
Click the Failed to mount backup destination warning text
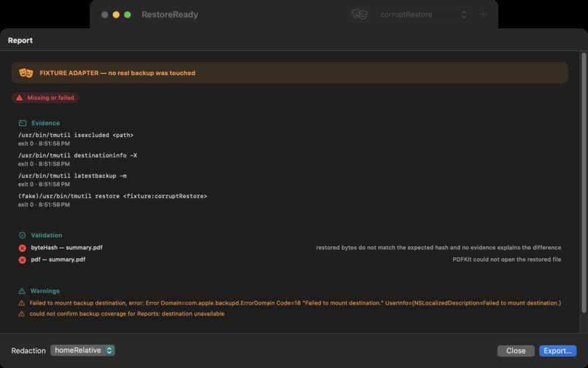coord(295,303)
